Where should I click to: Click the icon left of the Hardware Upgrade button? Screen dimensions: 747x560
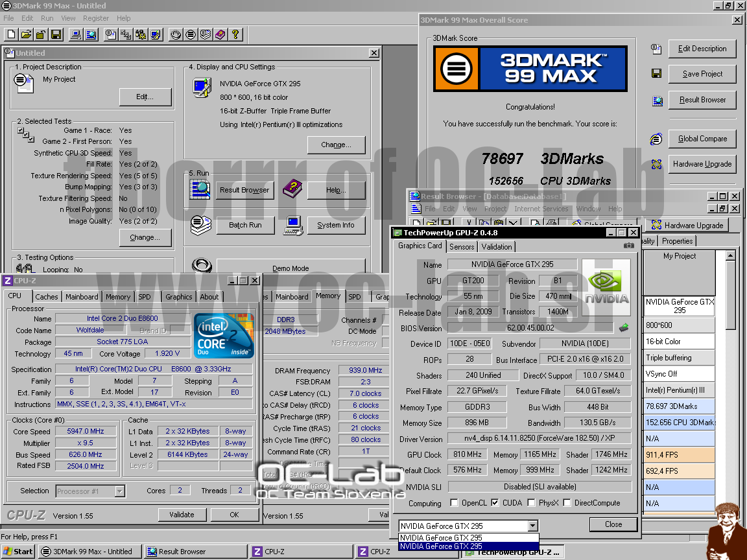click(x=656, y=164)
